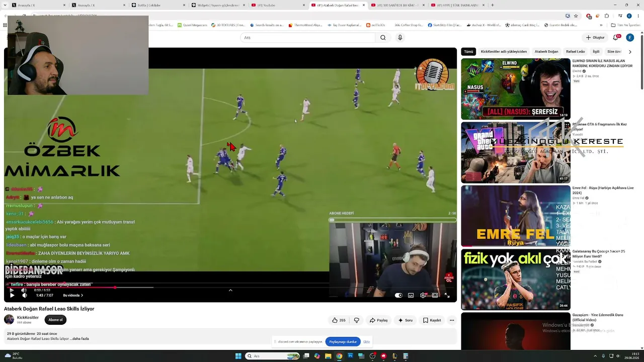Open video player settings gear

click(423, 295)
